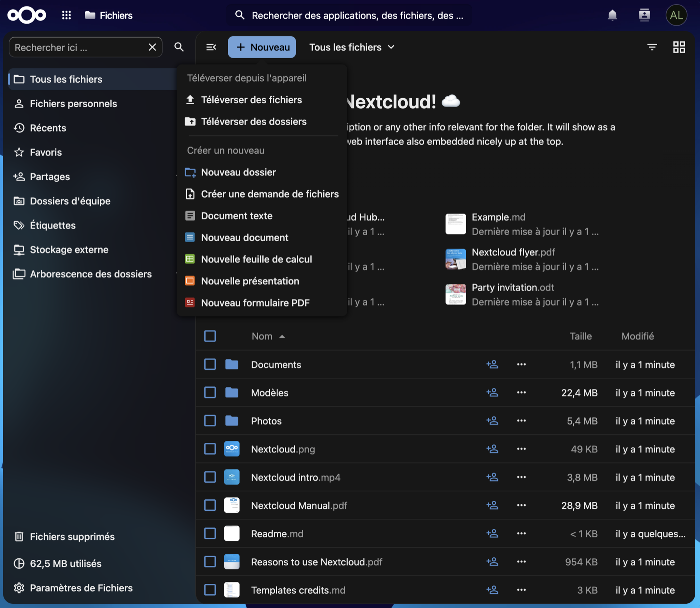
Task: Expand the Tous les fichiers breadcrumb dropdown
Action: (x=352, y=47)
